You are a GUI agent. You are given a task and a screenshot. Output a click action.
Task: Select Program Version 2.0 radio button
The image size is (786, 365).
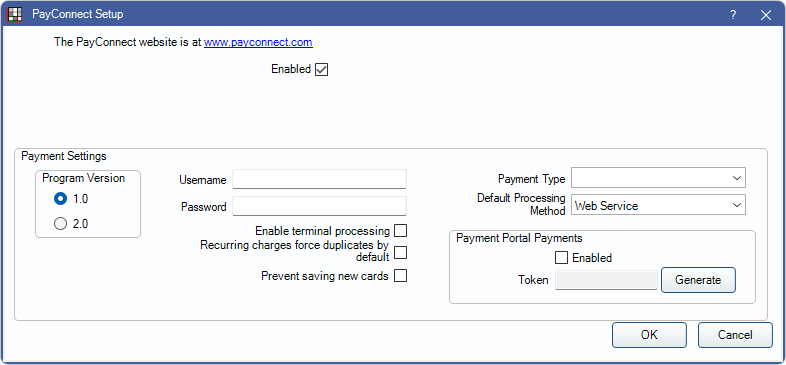pos(60,224)
